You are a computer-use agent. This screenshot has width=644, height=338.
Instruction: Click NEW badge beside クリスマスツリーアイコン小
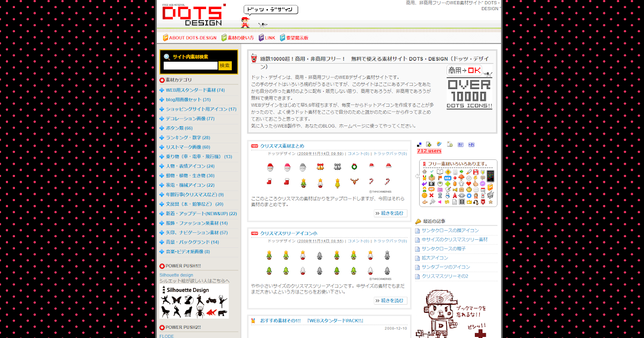pos(254,233)
